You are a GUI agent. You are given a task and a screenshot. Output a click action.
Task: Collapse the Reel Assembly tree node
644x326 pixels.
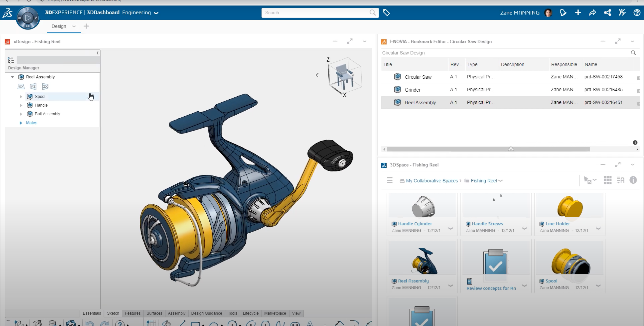(12, 77)
